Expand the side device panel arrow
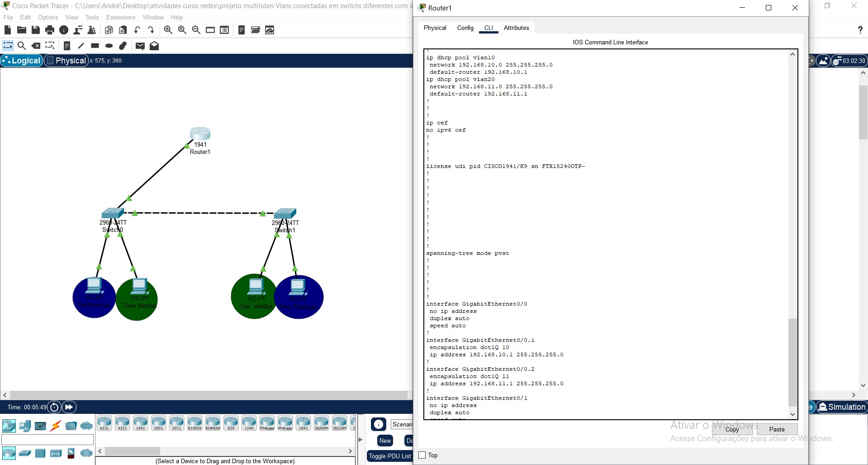This screenshot has height=465, width=868. pyautogui.click(x=360, y=439)
